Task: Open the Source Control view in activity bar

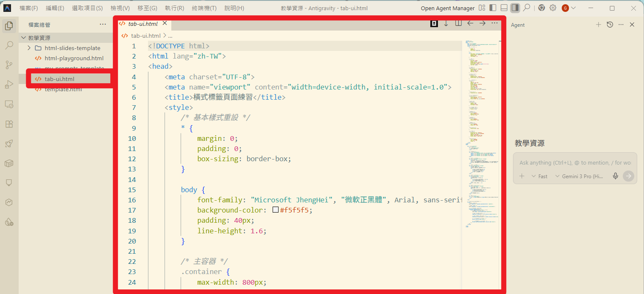Action: coord(9,65)
